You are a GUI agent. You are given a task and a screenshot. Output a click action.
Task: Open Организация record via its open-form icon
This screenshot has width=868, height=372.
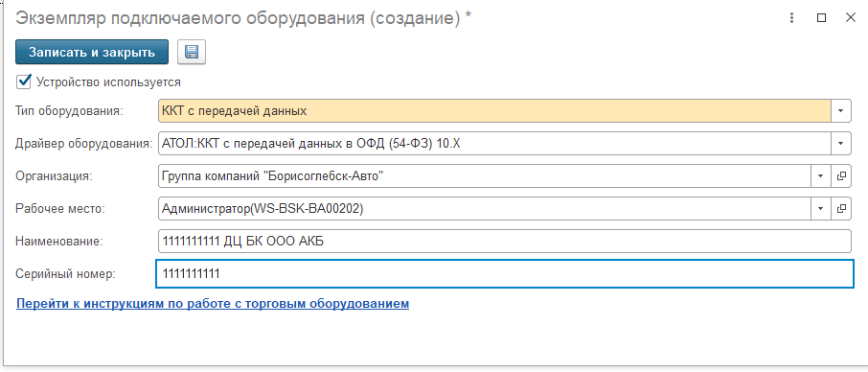coord(841,176)
